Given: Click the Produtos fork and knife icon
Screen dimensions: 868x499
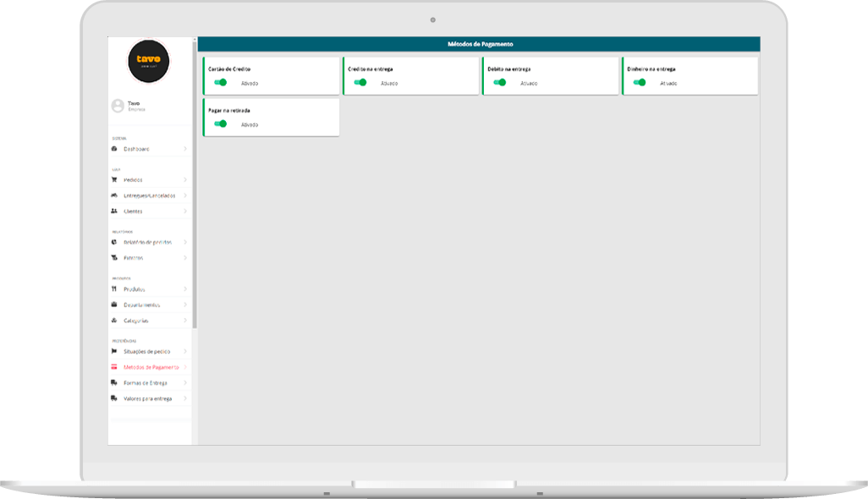Looking at the screenshot, I should [114, 289].
